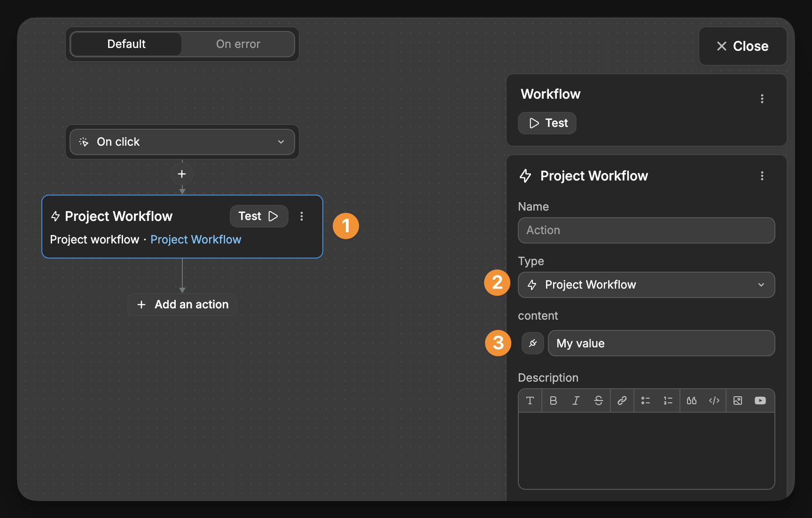Click Add an action below the node
This screenshot has height=518, width=812.
coord(182,304)
